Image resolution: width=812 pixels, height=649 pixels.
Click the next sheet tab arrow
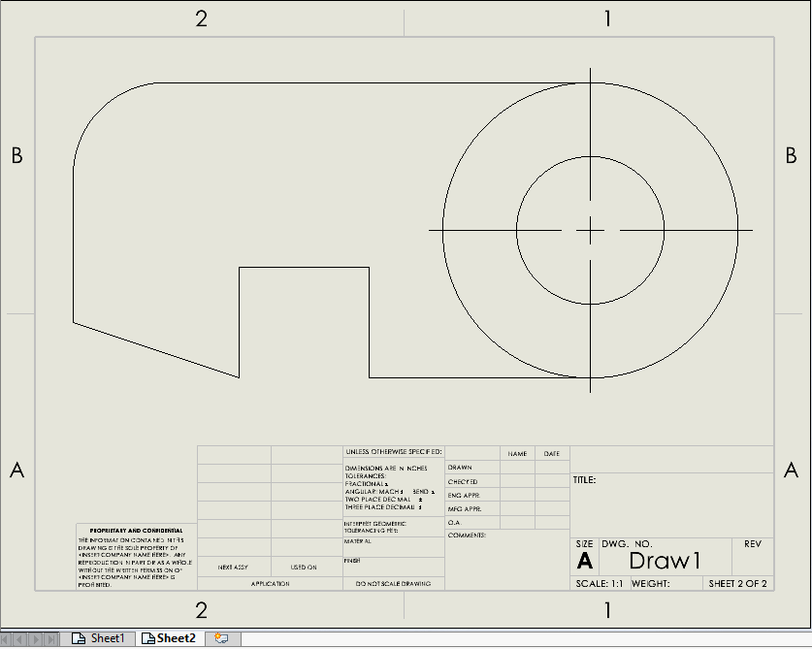pyautogui.click(x=36, y=639)
